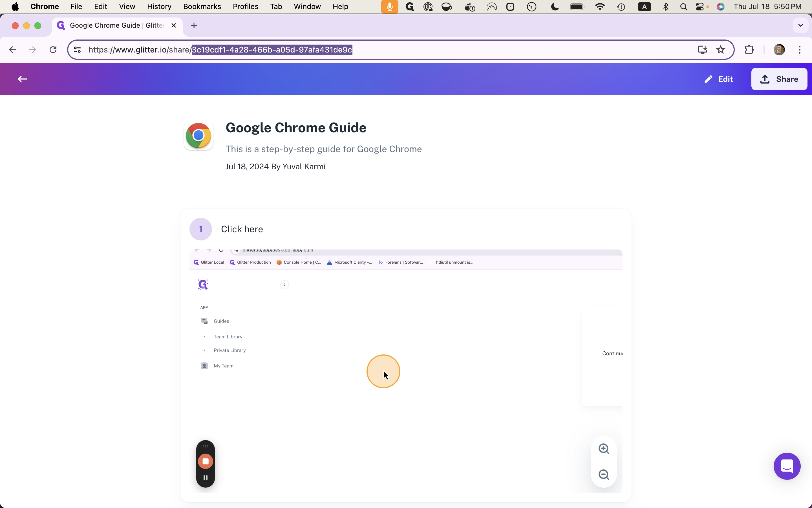
Task: Open a new tab with plus button
Action: point(194,25)
